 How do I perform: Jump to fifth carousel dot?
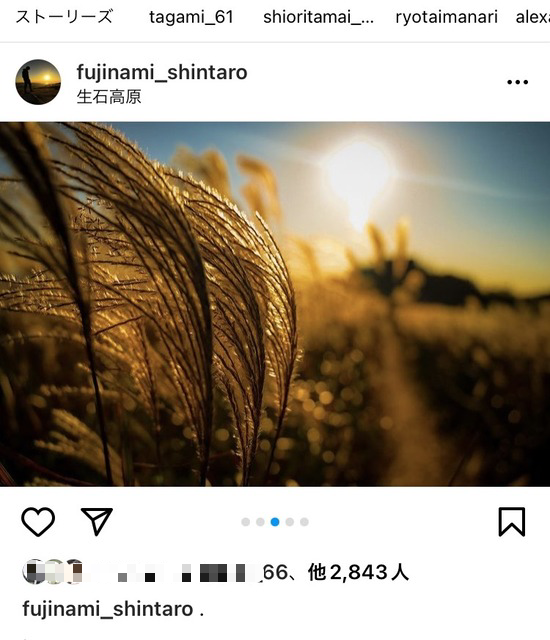point(304,522)
